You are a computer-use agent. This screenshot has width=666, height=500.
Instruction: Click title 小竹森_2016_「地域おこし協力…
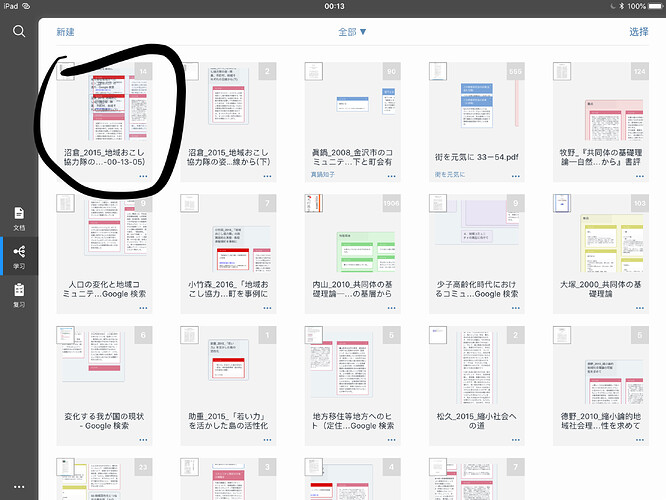(x=229, y=289)
